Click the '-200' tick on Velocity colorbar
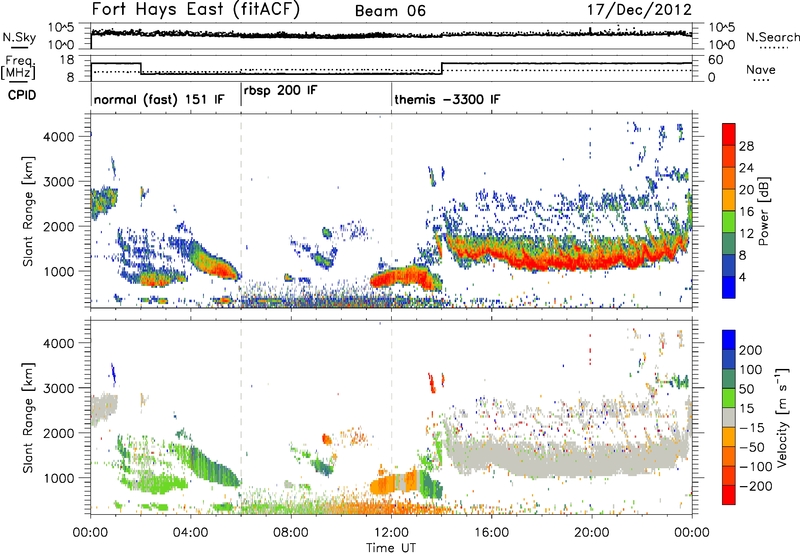Image resolution: width=800 pixels, height=554 pixels. pos(756,486)
